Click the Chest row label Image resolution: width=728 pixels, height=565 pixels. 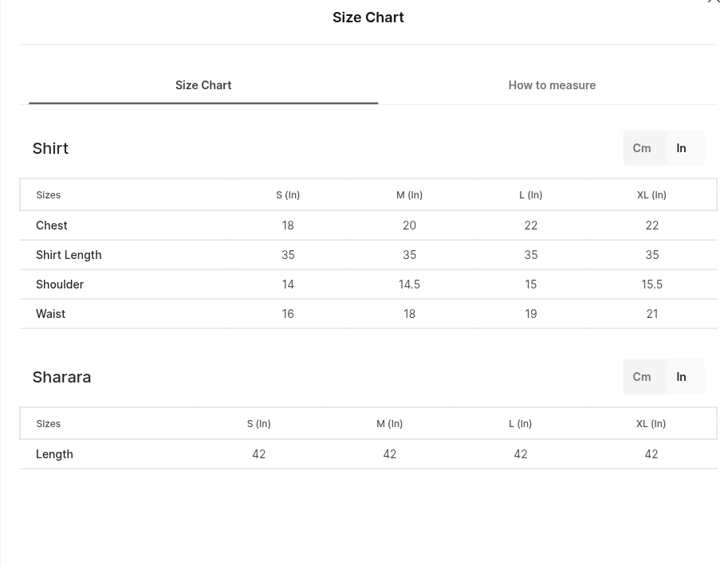pyautogui.click(x=52, y=226)
